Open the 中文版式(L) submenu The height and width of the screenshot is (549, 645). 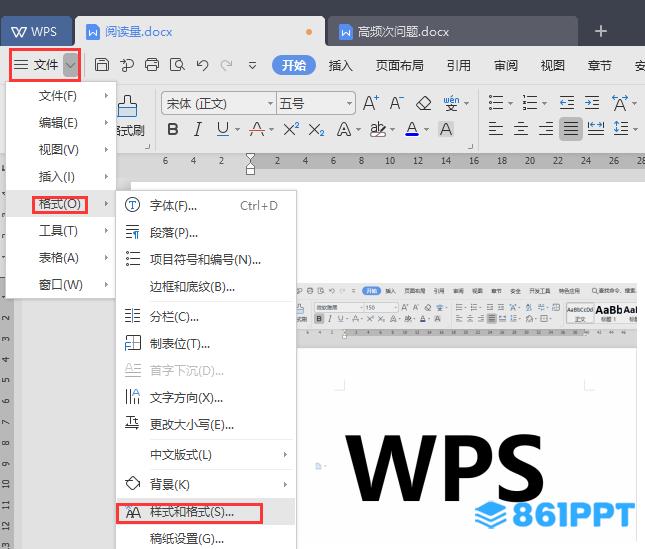206,455
